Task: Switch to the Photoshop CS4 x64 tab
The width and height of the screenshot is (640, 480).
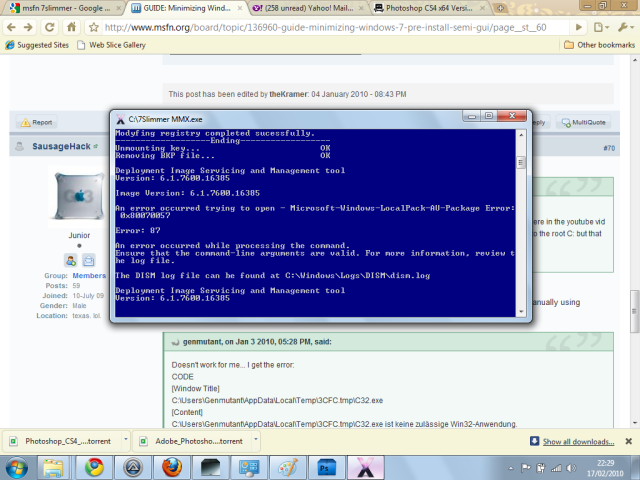Action: pyautogui.click(x=429, y=8)
